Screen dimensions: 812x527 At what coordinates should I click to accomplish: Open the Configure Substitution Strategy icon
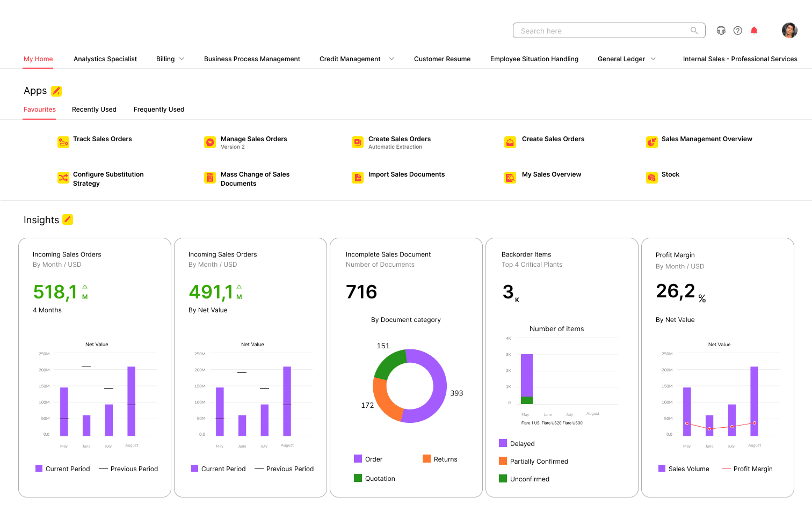64,177
